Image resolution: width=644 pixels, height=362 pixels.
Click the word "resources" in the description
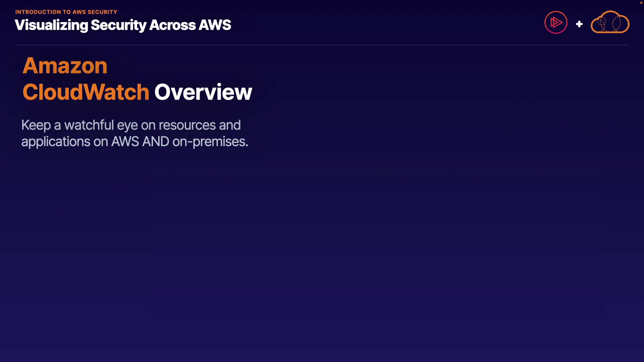(x=187, y=125)
